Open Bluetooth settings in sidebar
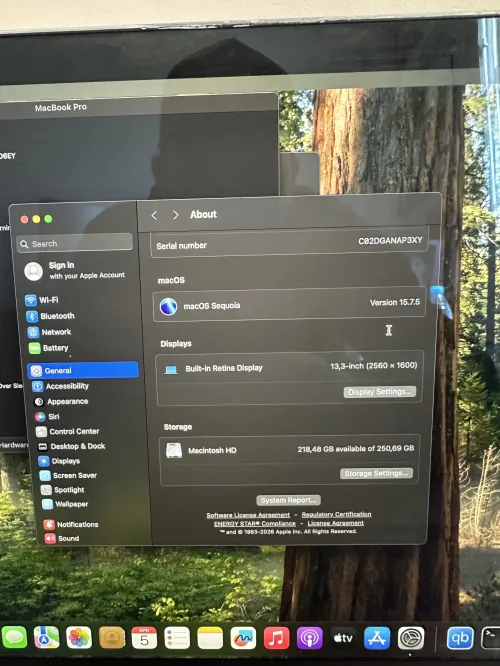The height and width of the screenshot is (666, 500). click(x=51, y=316)
